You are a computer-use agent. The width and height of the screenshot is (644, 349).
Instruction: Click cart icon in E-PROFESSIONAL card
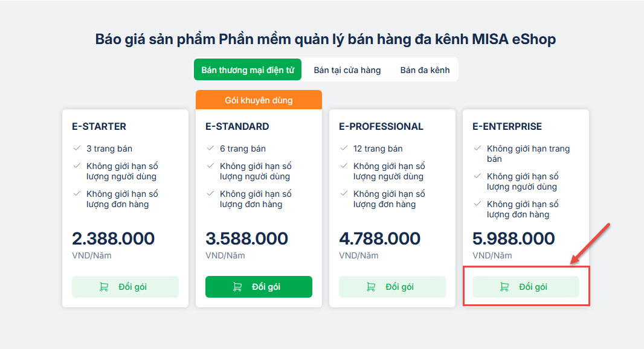[371, 287]
